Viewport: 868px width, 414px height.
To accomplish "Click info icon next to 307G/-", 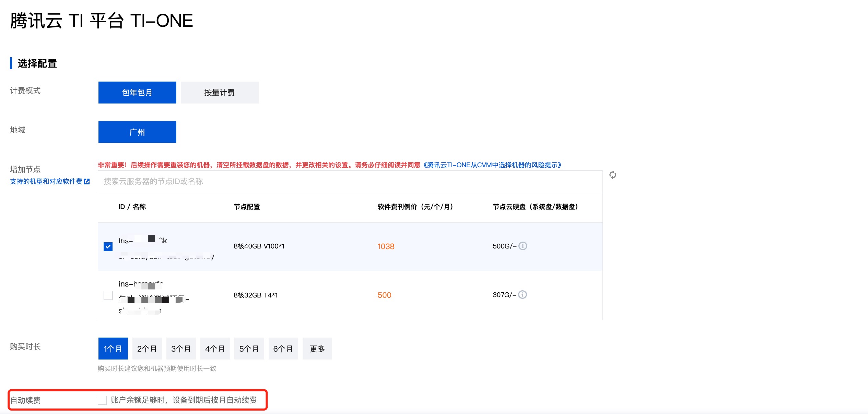I will pos(522,295).
